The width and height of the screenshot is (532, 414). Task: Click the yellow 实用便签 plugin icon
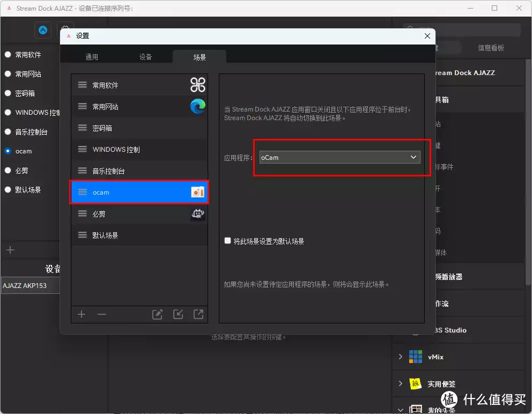coord(416,384)
